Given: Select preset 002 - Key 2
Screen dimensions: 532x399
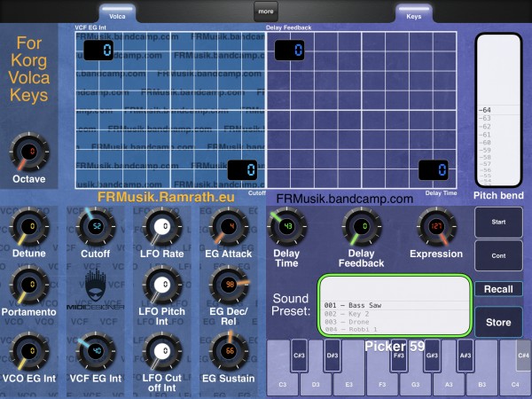Looking at the screenshot, I should pos(395,314).
